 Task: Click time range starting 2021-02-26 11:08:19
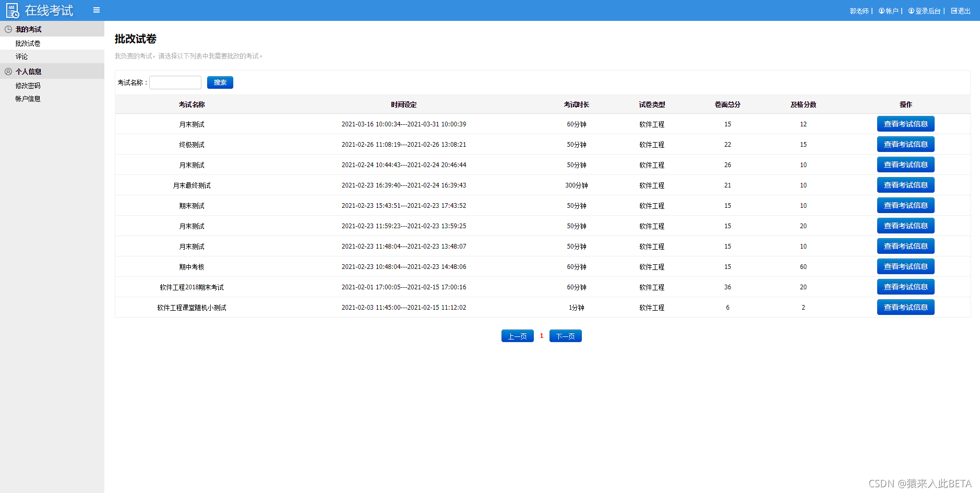404,145
